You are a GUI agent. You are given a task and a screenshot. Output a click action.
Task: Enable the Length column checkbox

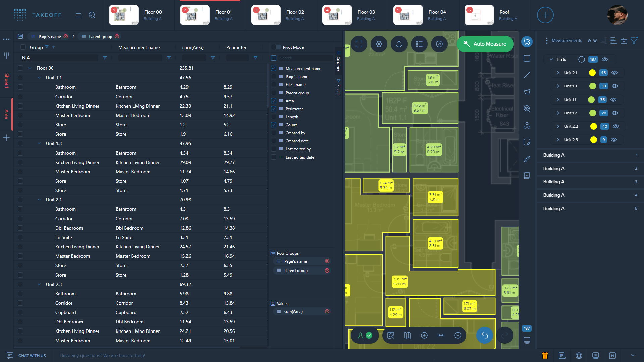(x=274, y=117)
